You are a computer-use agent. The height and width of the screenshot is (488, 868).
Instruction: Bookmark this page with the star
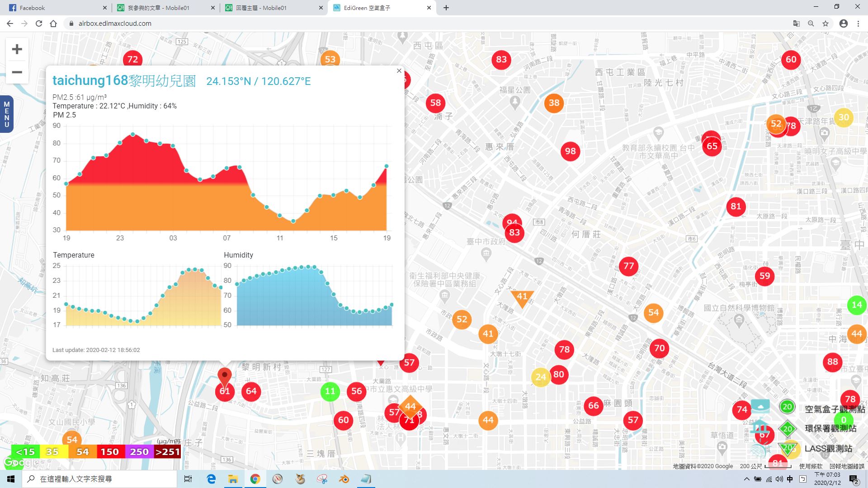click(x=826, y=23)
